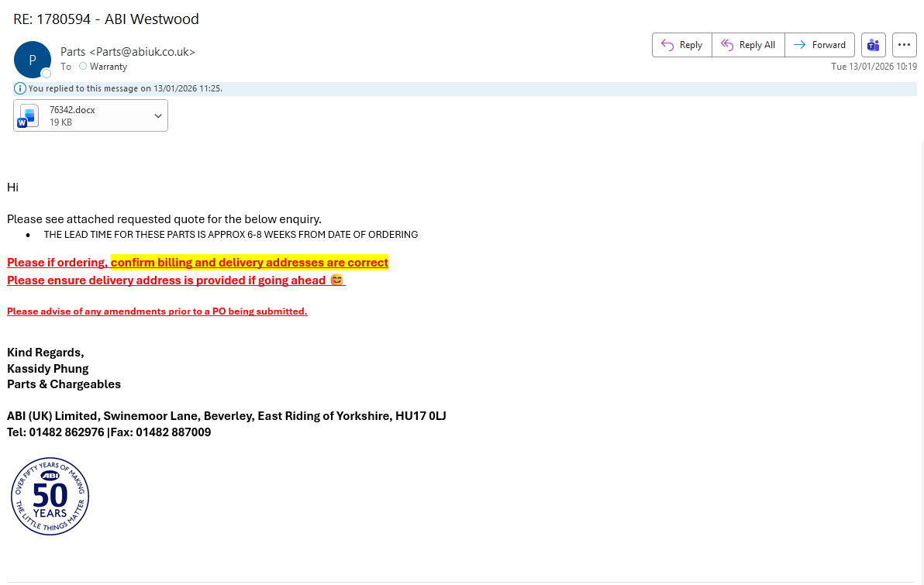Viewport: 924px width, 585px height.
Task: Select the Warranty recipient name
Action: pos(109,67)
